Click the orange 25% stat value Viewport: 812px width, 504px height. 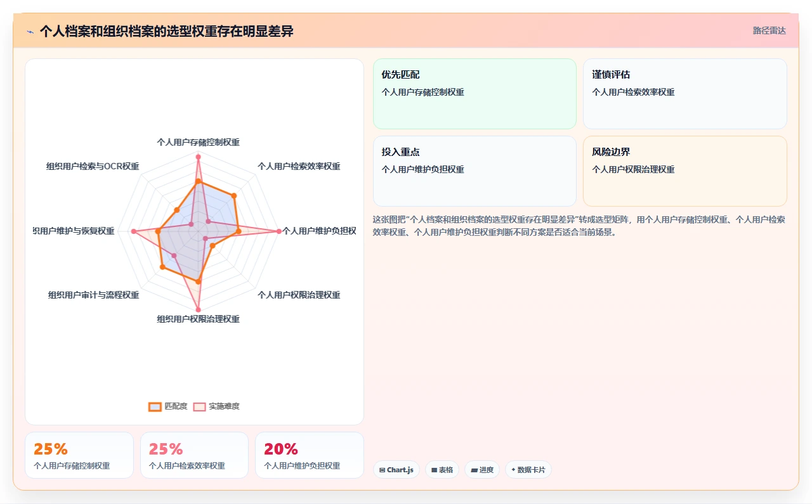point(51,449)
